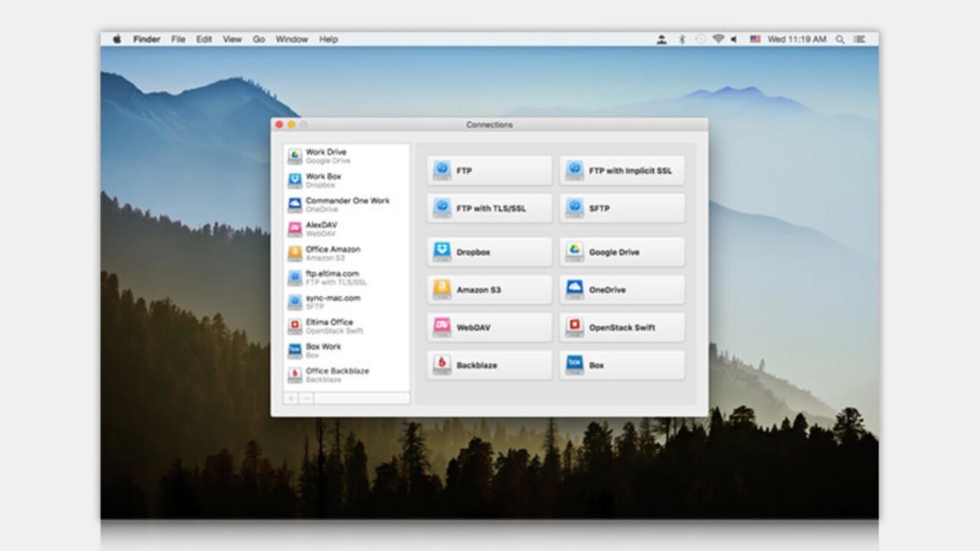Select the Office Amazon list entry

click(x=347, y=253)
